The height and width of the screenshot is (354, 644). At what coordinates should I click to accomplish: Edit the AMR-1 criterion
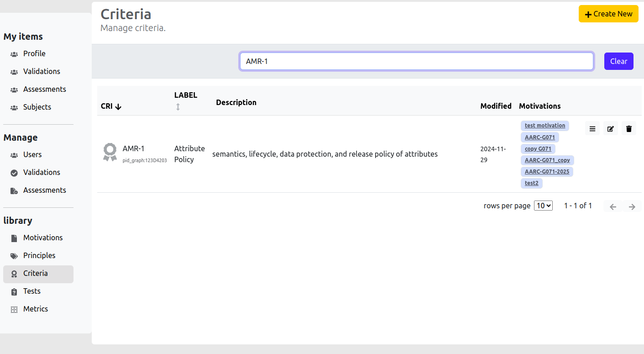click(x=611, y=129)
